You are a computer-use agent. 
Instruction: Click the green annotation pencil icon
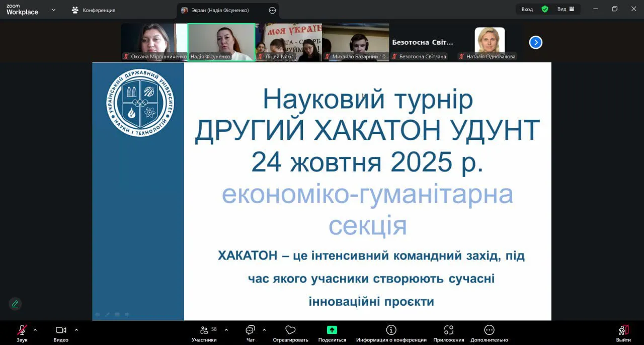point(15,304)
